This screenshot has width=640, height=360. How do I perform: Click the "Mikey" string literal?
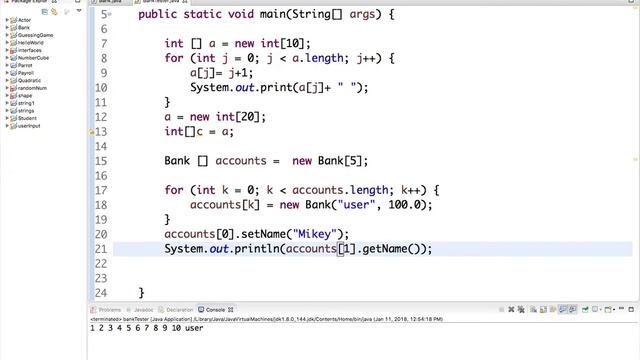click(x=315, y=234)
